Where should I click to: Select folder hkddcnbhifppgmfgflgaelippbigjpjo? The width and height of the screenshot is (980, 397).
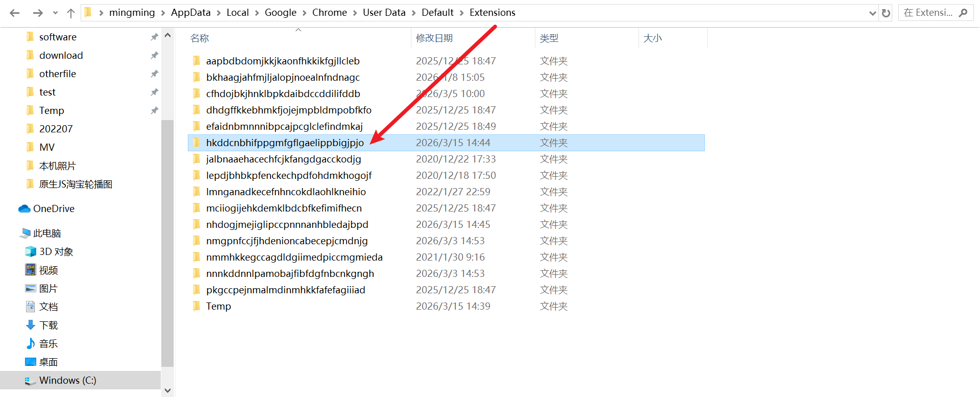[x=285, y=143]
